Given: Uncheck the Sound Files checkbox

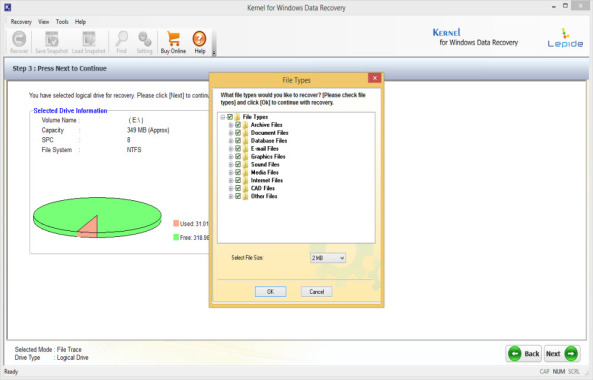Looking at the screenshot, I should (238, 164).
